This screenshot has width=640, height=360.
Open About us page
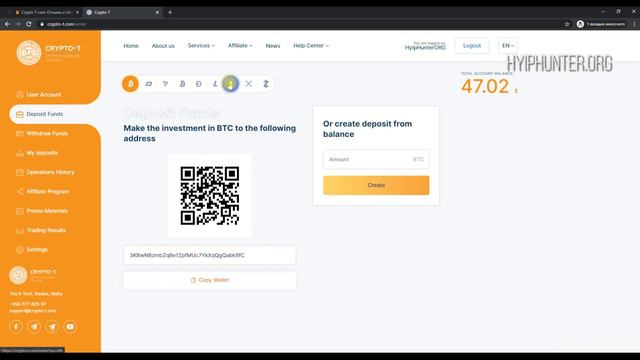[163, 46]
